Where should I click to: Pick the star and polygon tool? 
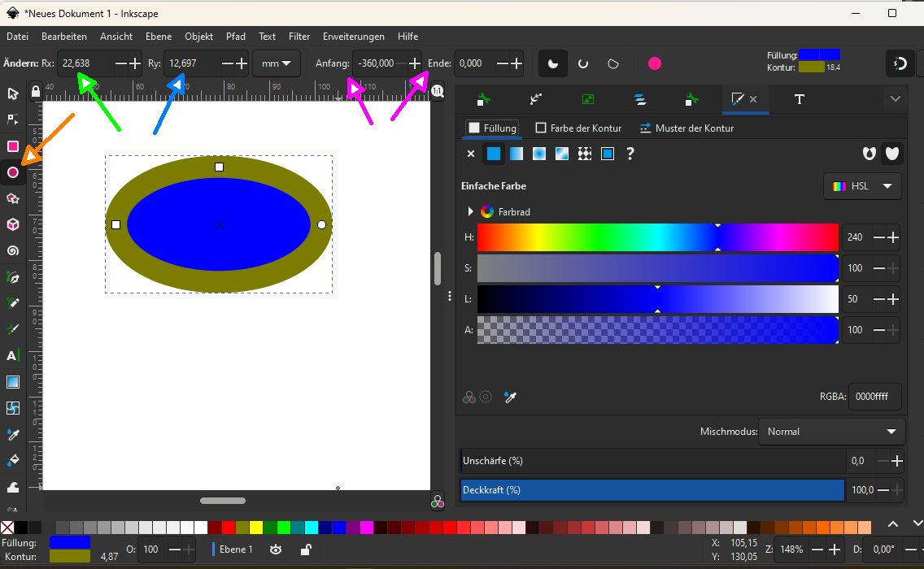point(12,198)
